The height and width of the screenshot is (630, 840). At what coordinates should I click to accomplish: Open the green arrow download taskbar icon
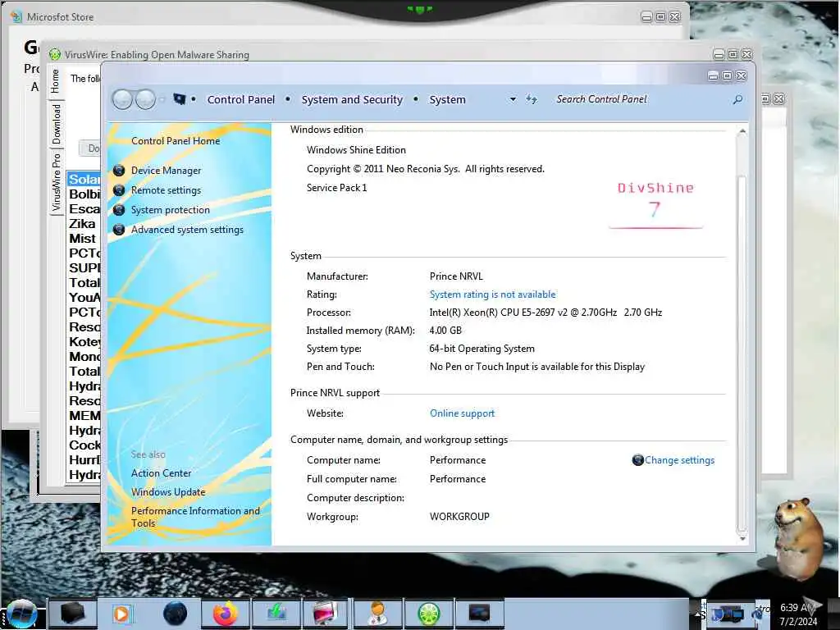(x=276, y=614)
